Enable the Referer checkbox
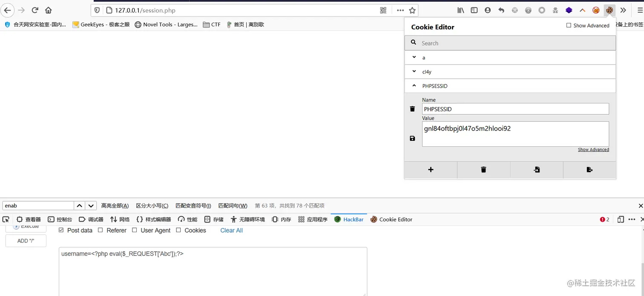 point(101,230)
